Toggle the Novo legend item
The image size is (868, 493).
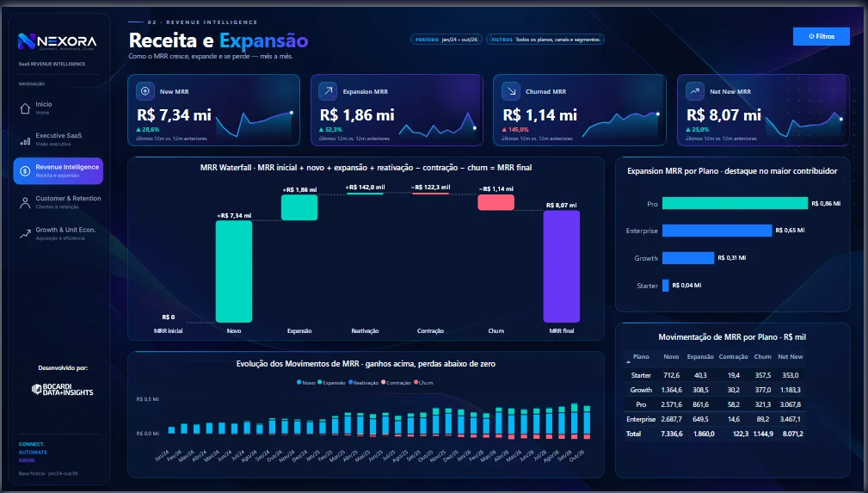pos(305,383)
